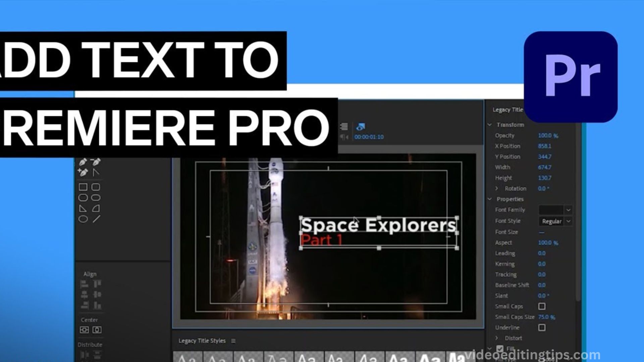
Task: Click the Leading value 0.0
Action: [542, 253]
